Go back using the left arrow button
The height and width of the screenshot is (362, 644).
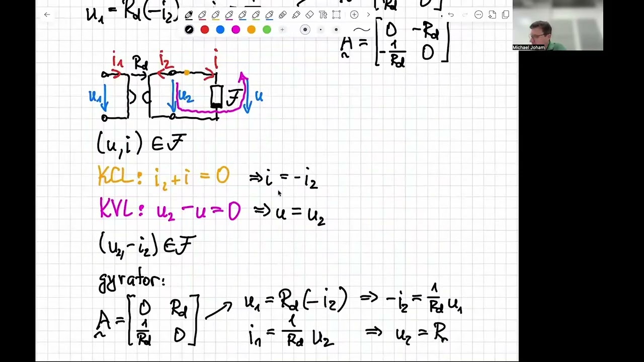pyautogui.click(x=47, y=15)
